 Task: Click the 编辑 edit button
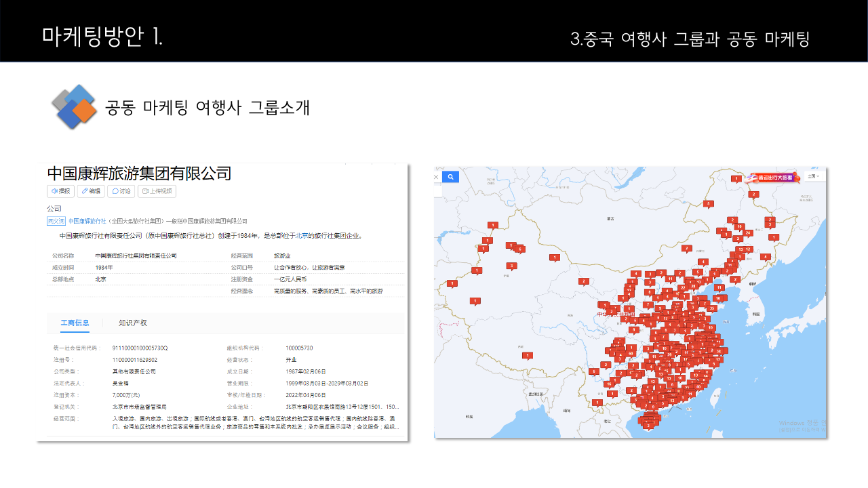click(x=91, y=191)
